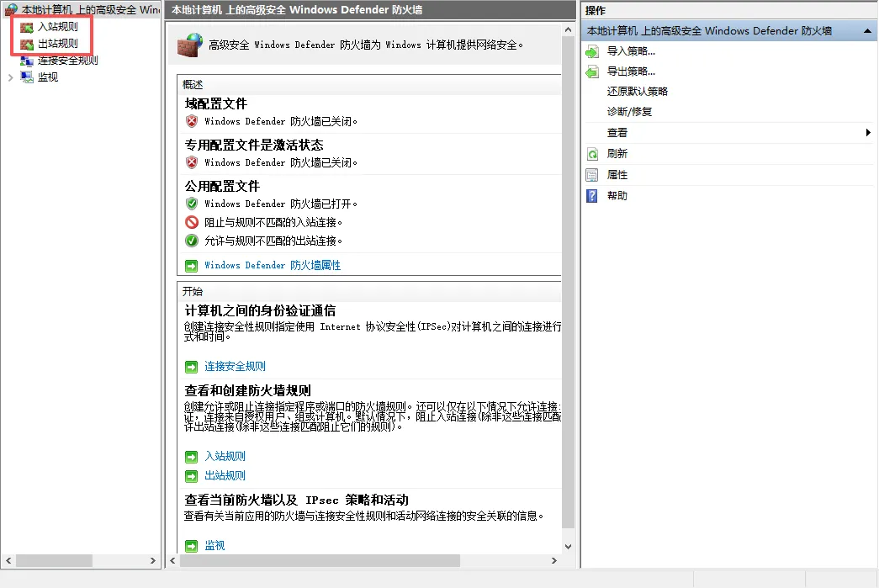879x588 pixels.
Task: Click green arrow icon beside 出站规则 link
Action: pos(192,476)
